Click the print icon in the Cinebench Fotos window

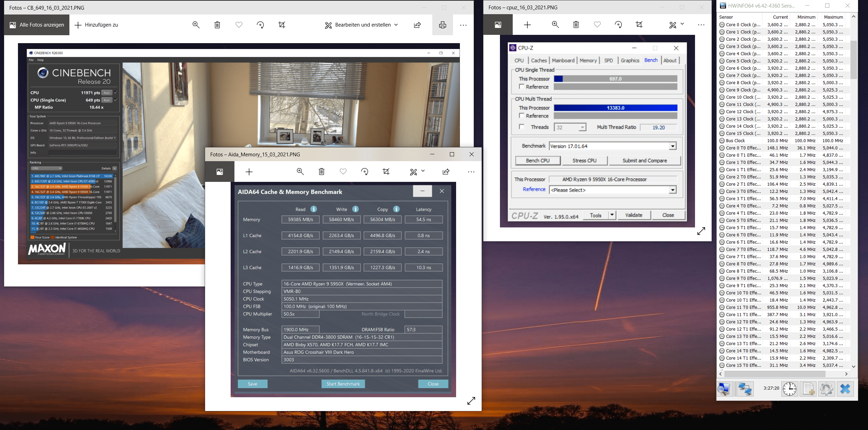tap(442, 25)
